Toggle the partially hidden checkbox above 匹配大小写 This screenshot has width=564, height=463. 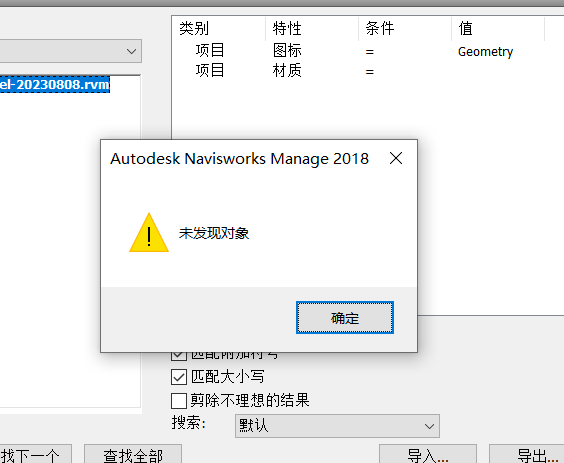[179, 356]
